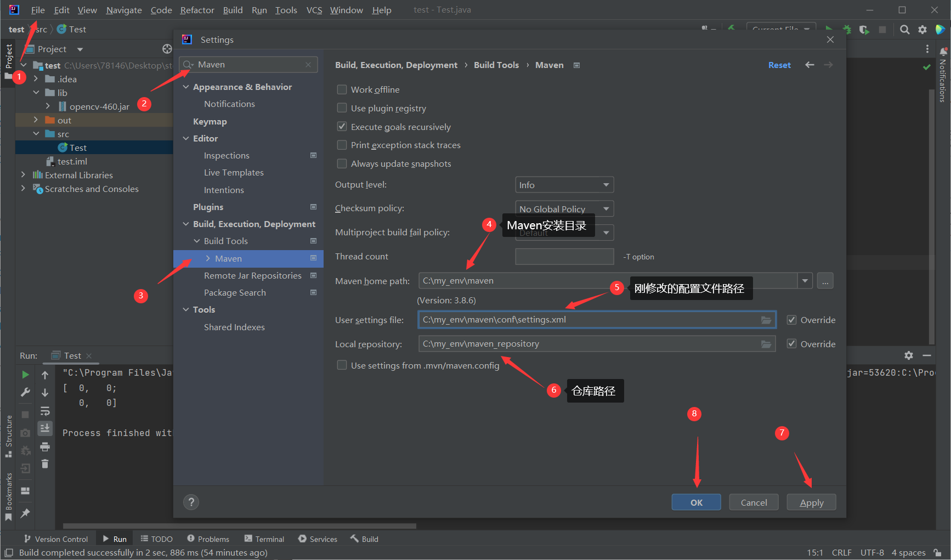
Task: Uncheck Execute goals recursively
Action: (342, 127)
